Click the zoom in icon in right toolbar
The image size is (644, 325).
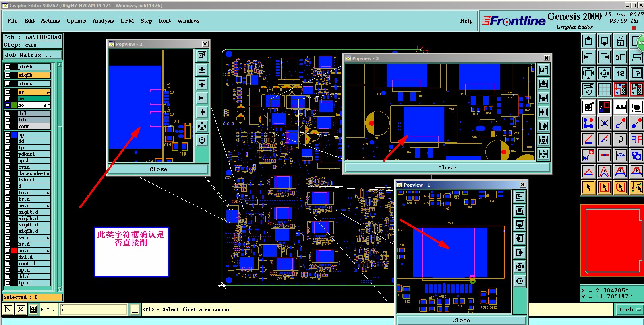(588, 73)
